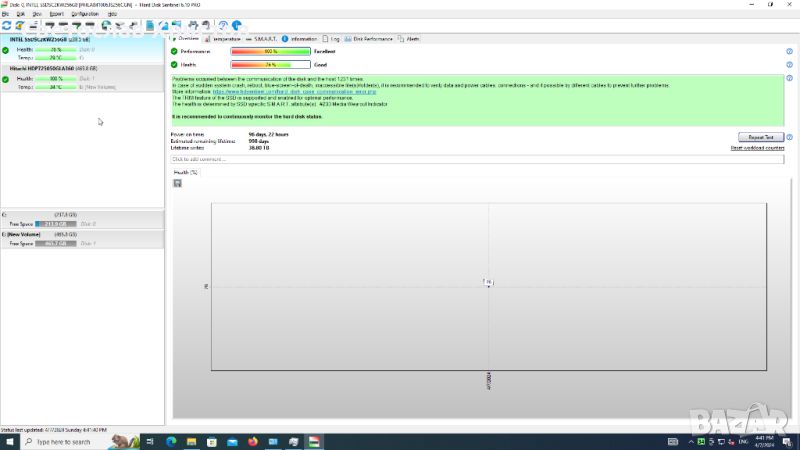Launch Microsoft Edge from the taskbar

pyautogui.click(x=170, y=441)
